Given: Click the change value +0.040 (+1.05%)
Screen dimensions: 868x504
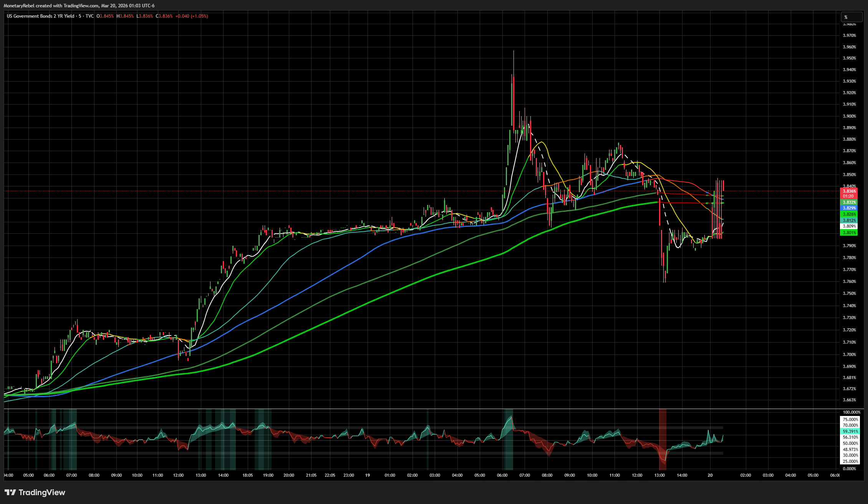Looking at the screenshot, I should pos(192,16).
